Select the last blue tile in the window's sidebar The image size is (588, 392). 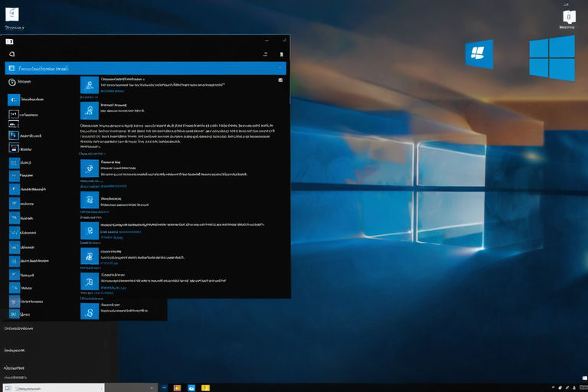pyautogui.click(x=15, y=314)
